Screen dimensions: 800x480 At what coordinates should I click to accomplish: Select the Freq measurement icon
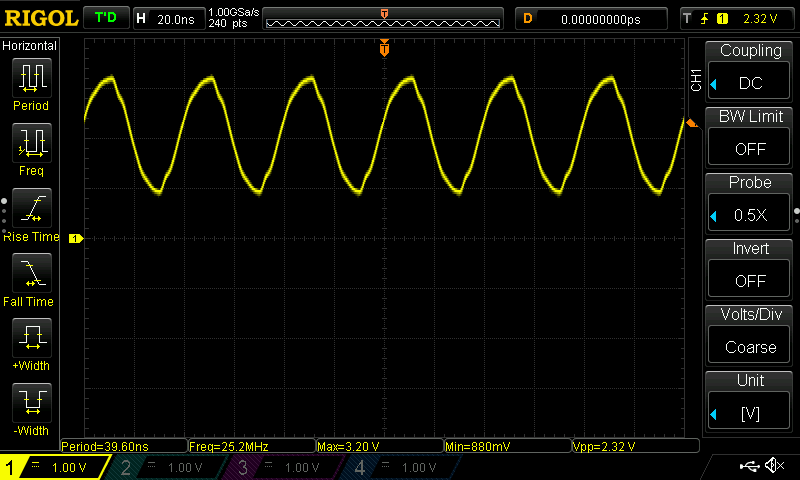pos(30,146)
